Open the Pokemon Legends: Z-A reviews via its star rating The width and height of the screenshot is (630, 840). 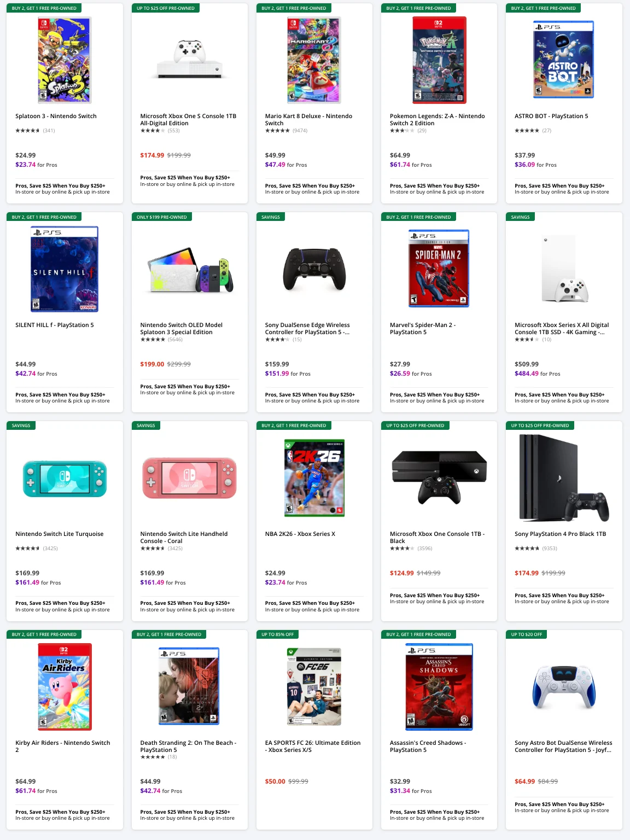tap(405, 131)
